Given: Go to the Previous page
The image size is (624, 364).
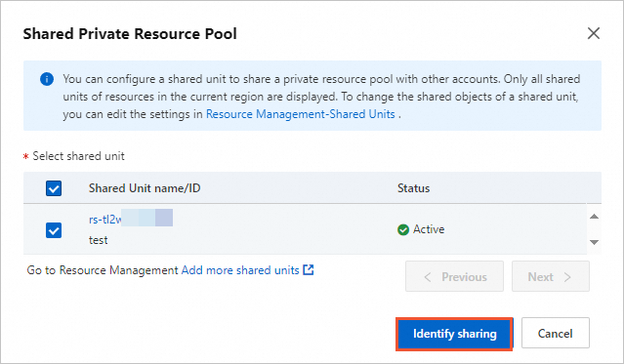Looking at the screenshot, I should click(454, 276).
